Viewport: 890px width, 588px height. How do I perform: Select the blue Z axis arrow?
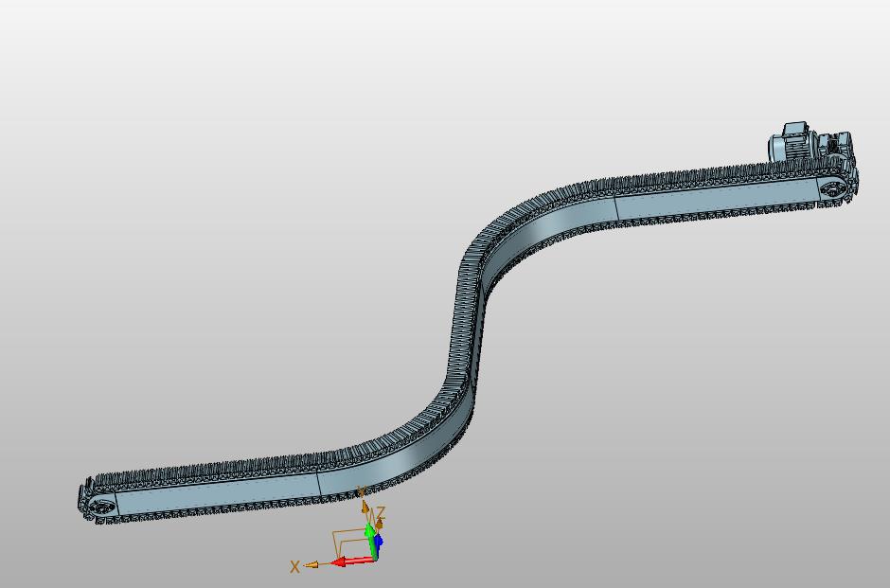[379, 541]
